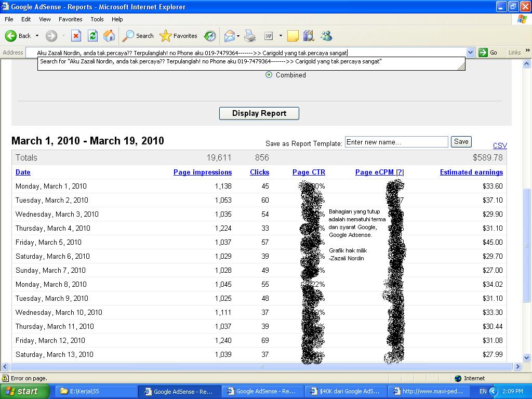Click the vertical scrollbar down arrow

pos(527,357)
